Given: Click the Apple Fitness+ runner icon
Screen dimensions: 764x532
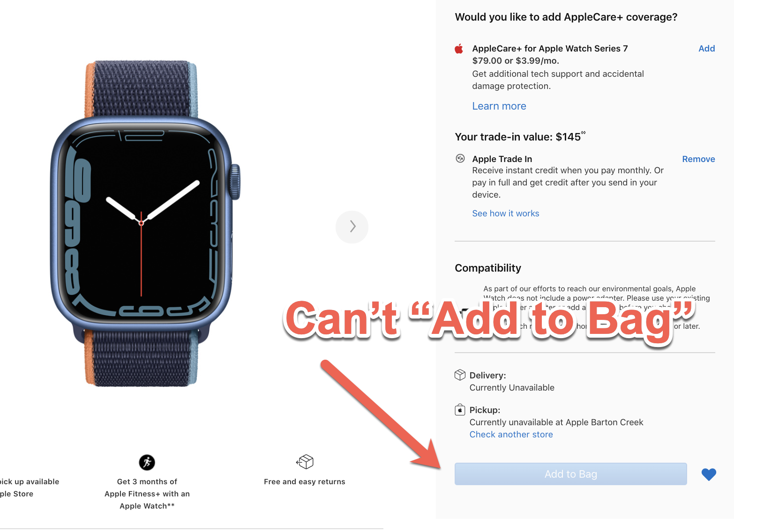Looking at the screenshot, I should [x=147, y=462].
